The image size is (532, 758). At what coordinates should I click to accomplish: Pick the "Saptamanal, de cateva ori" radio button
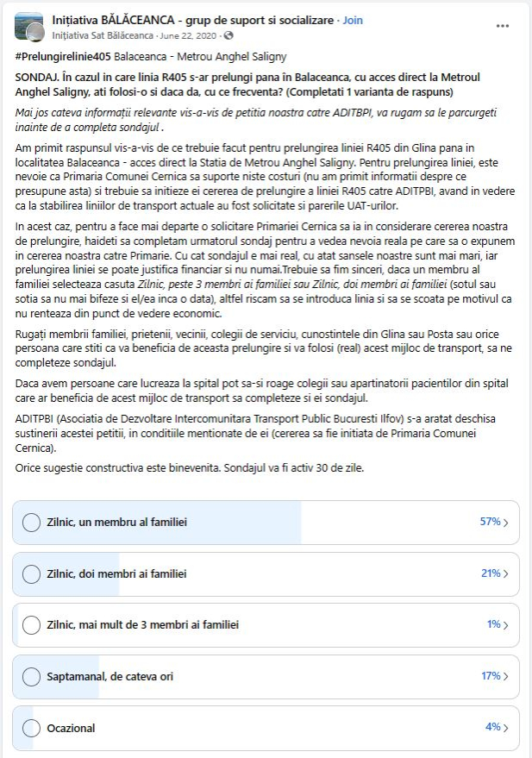coord(31,676)
